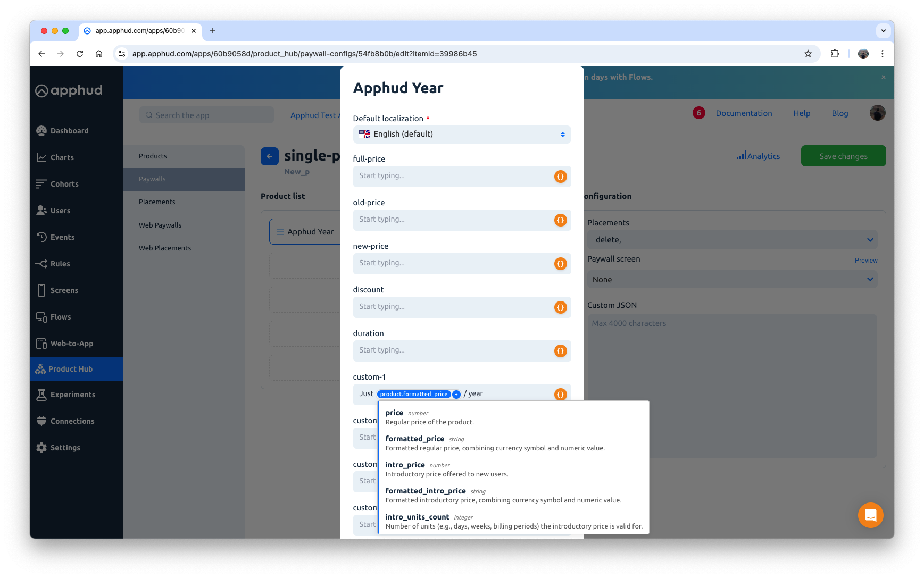Open Products in Product Hub submenu
The height and width of the screenshot is (578, 924).
tap(184, 156)
